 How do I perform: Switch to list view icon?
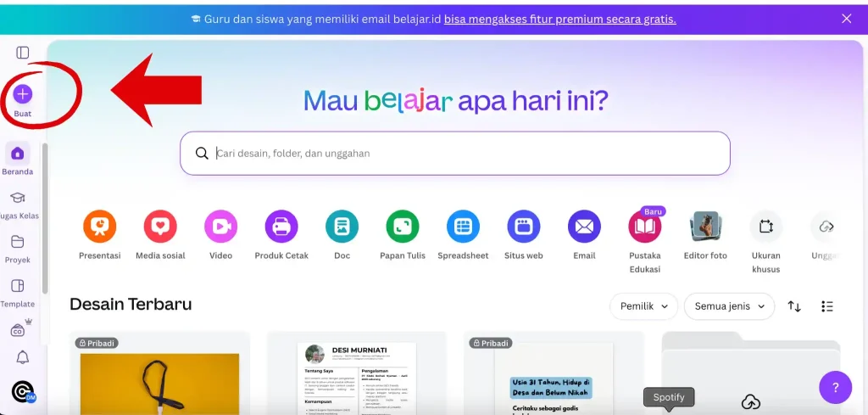coord(827,306)
